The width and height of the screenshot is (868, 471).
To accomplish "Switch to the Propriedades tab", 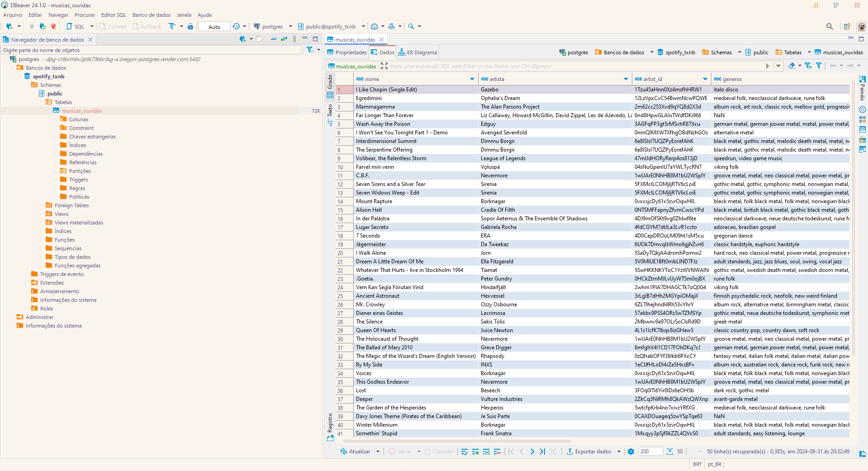I will (x=347, y=52).
